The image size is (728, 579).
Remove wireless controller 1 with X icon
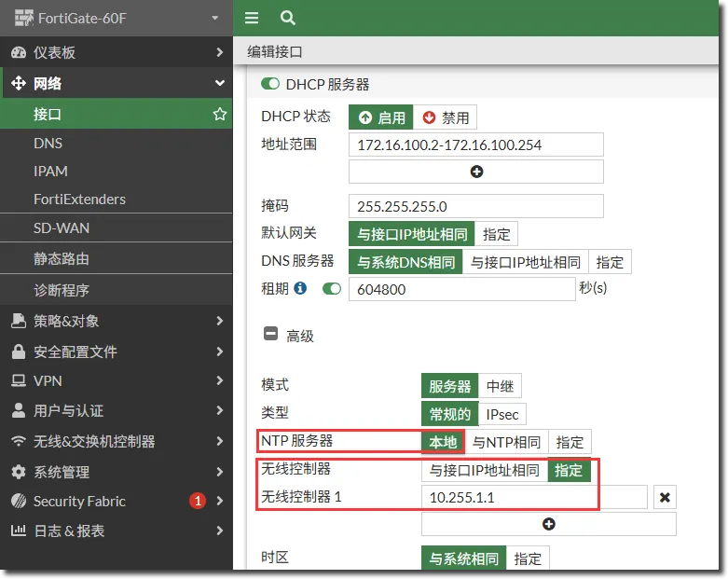(x=665, y=497)
